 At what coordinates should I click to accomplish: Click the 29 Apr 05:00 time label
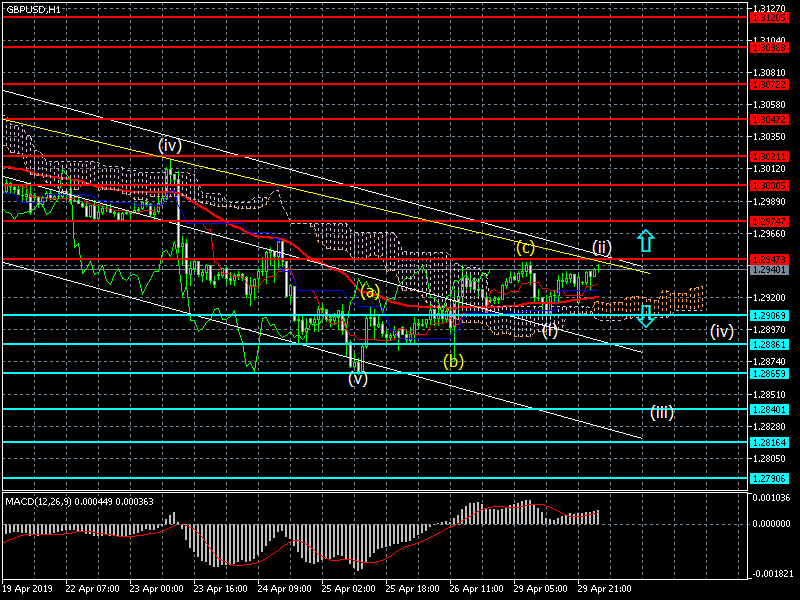(x=540, y=589)
